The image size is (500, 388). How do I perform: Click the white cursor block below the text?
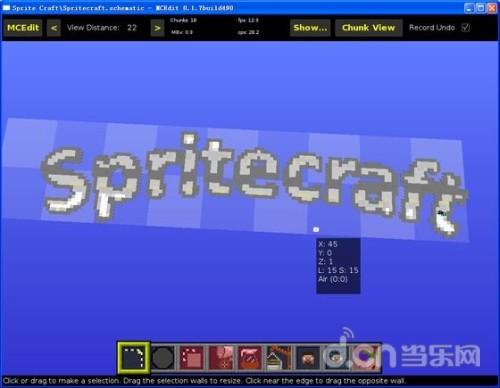tap(316, 229)
